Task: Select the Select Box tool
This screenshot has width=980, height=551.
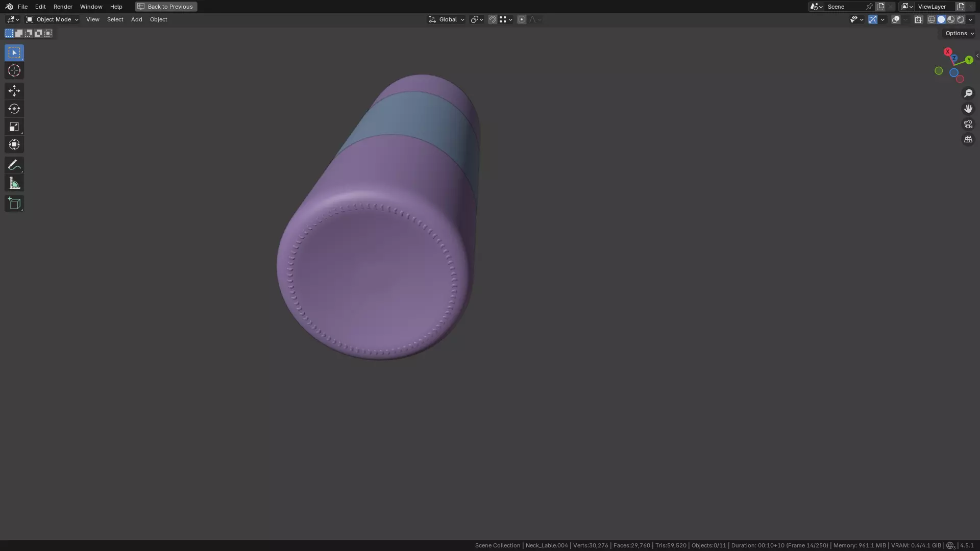Action: coord(14,53)
